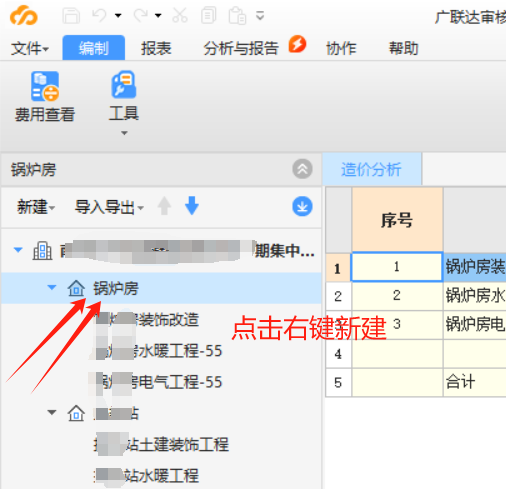Select the 电气工程-55 tree item
This screenshot has width=506, height=489.
[x=159, y=382]
